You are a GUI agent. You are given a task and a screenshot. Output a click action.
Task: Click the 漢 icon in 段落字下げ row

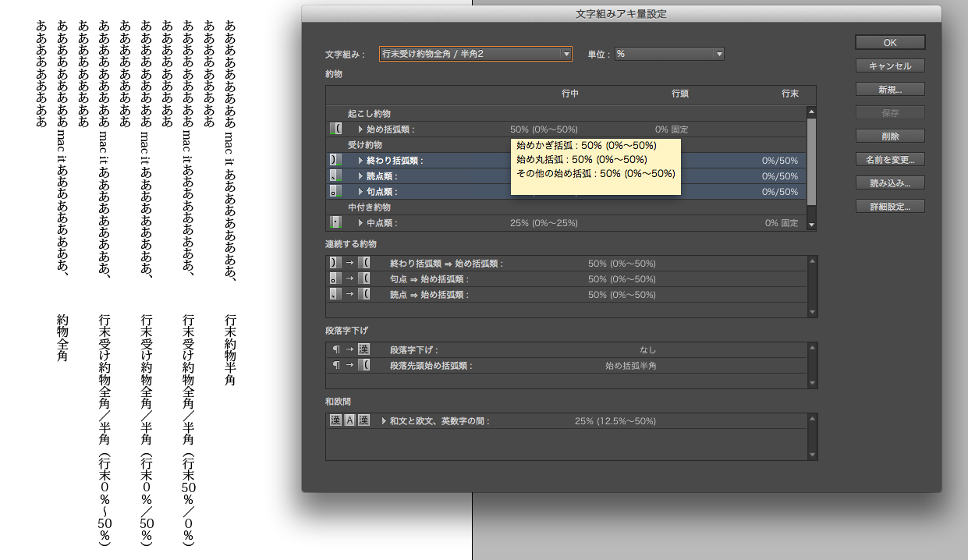click(363, 350)
